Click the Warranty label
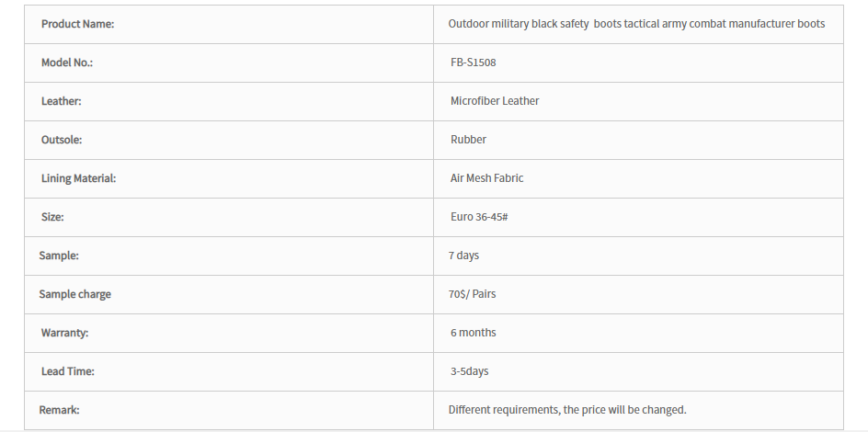Screen dimensions: 868x432 (64, 333)
